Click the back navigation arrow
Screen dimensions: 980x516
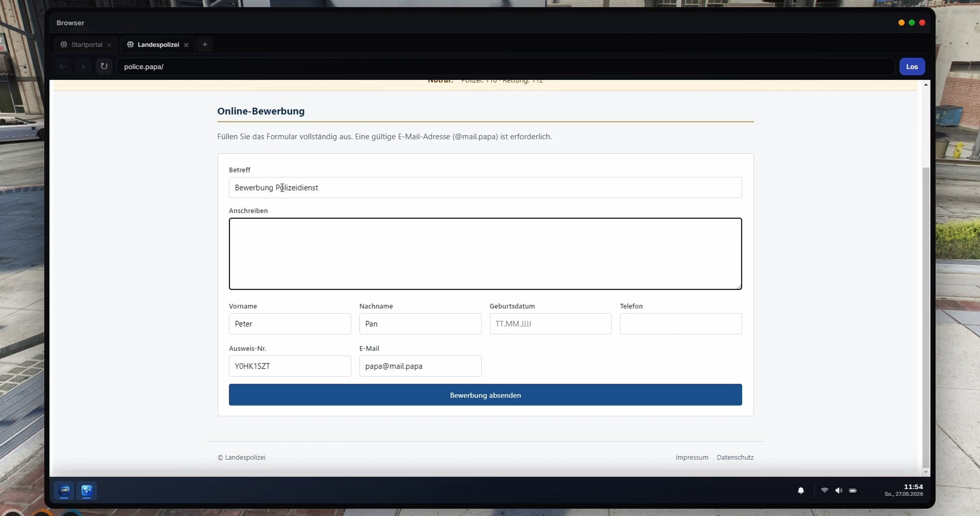pos(63,67)
